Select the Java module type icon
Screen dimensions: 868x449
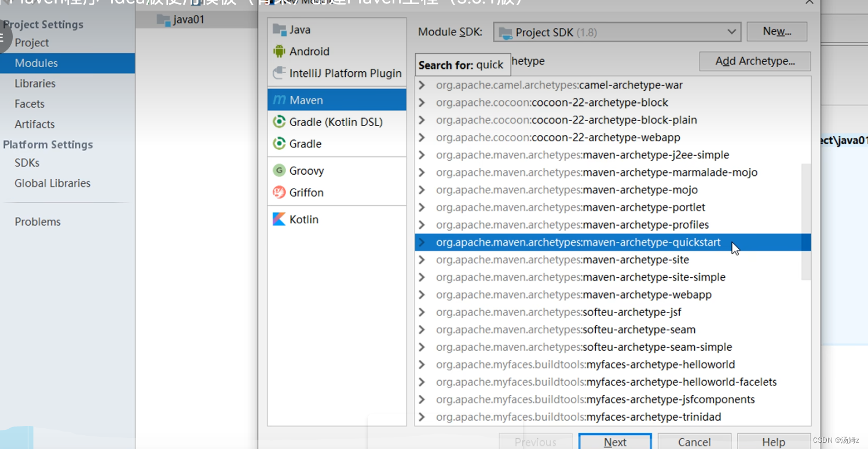[x=279, y=30]
